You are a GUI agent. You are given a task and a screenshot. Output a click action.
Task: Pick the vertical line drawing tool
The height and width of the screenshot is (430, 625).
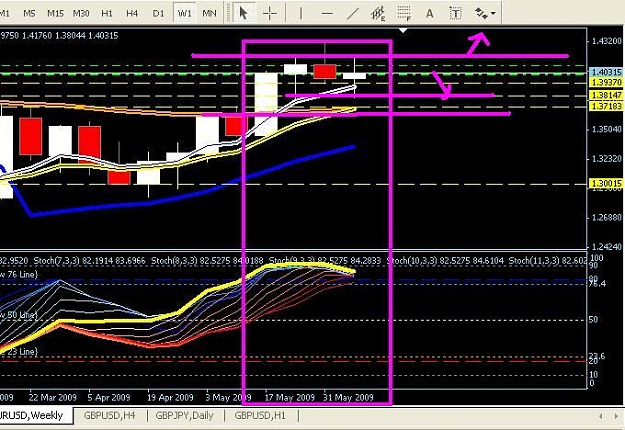(301, 14)
